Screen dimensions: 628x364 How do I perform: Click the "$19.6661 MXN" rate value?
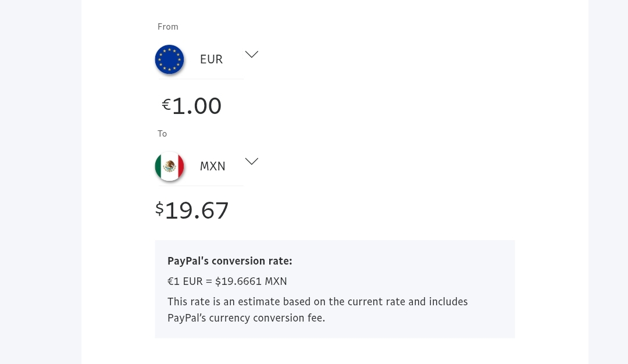[x=251, y=281]
